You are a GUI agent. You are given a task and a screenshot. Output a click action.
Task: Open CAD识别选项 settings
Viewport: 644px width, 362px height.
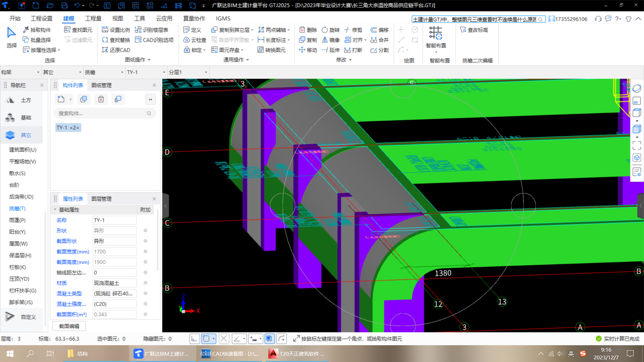point(154,40)
